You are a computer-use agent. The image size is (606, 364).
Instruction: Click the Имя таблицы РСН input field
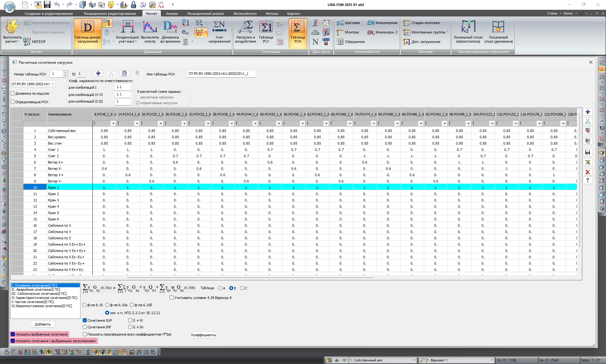221,74
